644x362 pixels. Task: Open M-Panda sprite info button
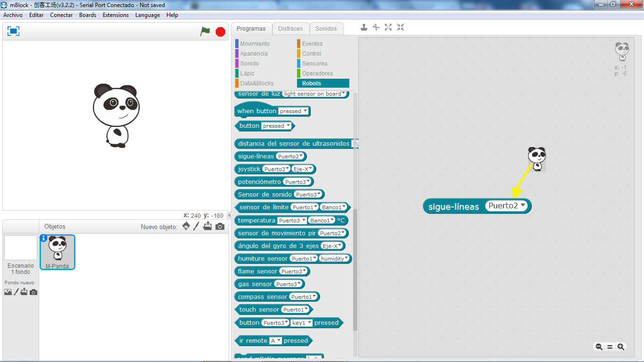43,238
